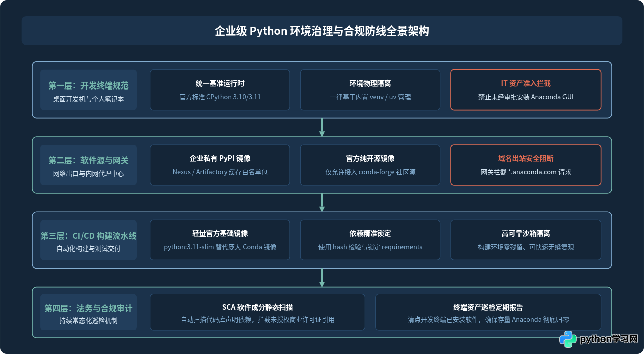The image size is (644, 354).
Task: Click the 依赖精准锁定 heading
Action: [370, 234]
